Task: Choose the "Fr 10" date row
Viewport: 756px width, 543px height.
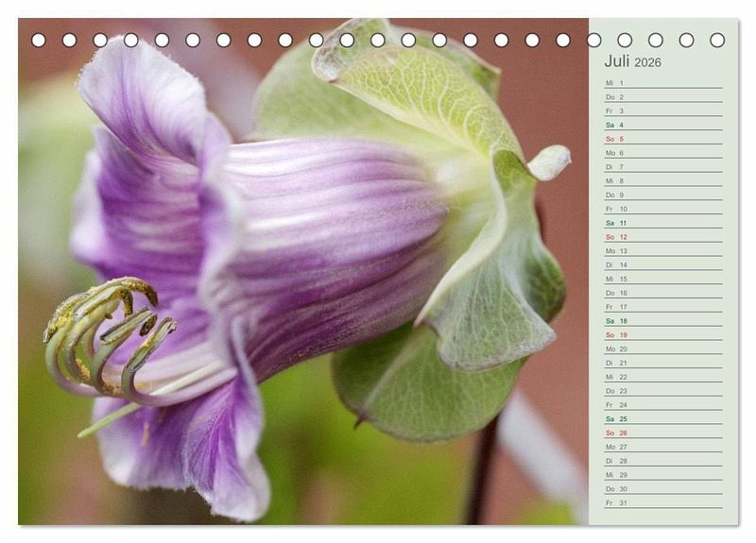Action: [x=663, y=209]
